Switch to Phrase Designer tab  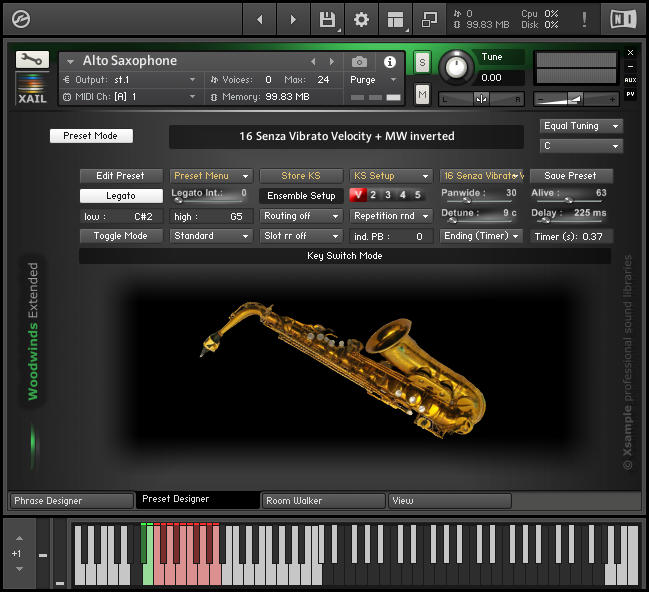[x=72, y=501]
